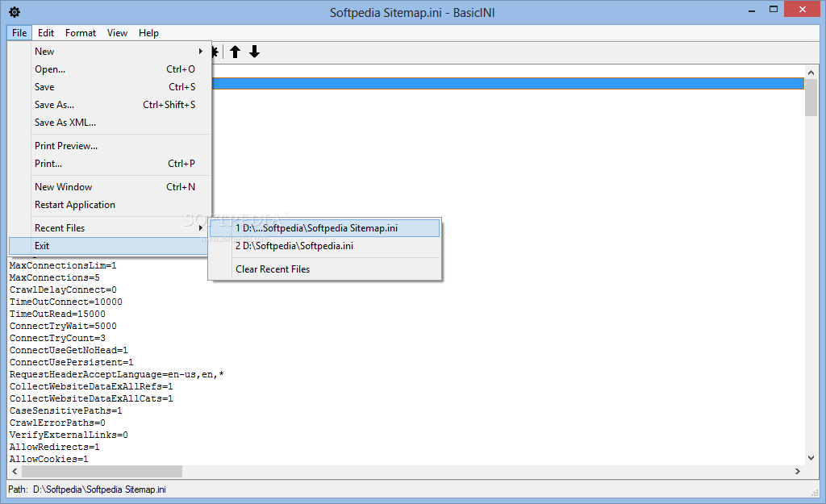Click the line CrawlDelayConnect=0
This screenshot has height=504, width=826.
[x=63, y=289]
